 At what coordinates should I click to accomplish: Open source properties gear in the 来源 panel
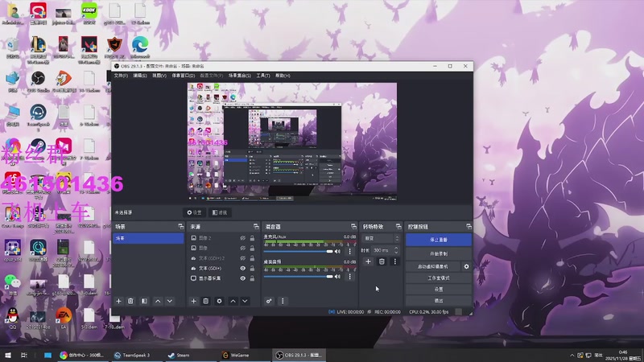coord(219,301)
